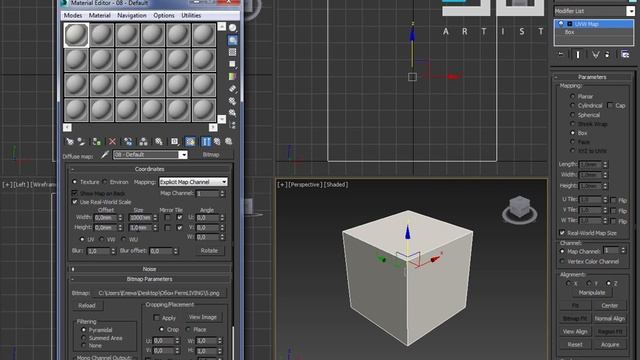
Task: Open the Modes menu
Action: pos(73,16)
